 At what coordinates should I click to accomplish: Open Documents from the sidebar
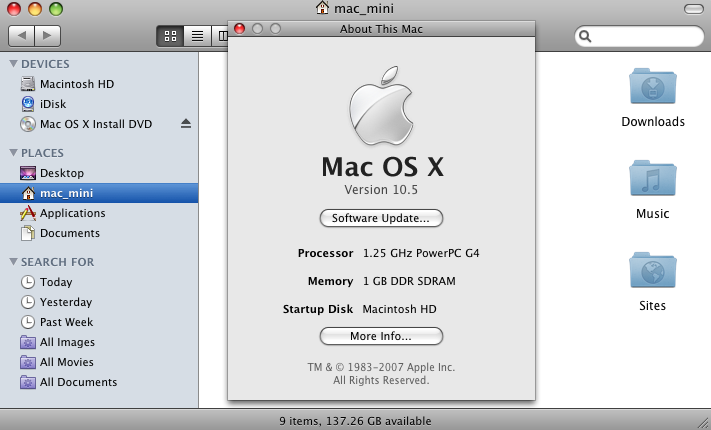pos(99,233)
